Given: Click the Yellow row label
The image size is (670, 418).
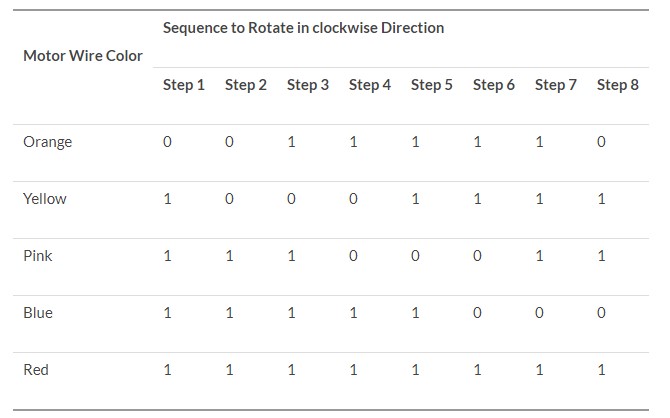Looking at the screenshot, I should [x=45, y=199].
